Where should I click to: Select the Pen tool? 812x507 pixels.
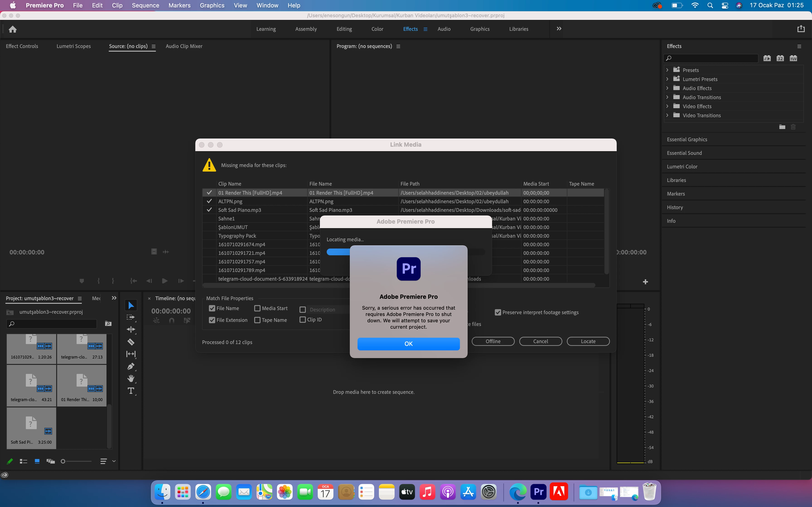pos(131,366)
